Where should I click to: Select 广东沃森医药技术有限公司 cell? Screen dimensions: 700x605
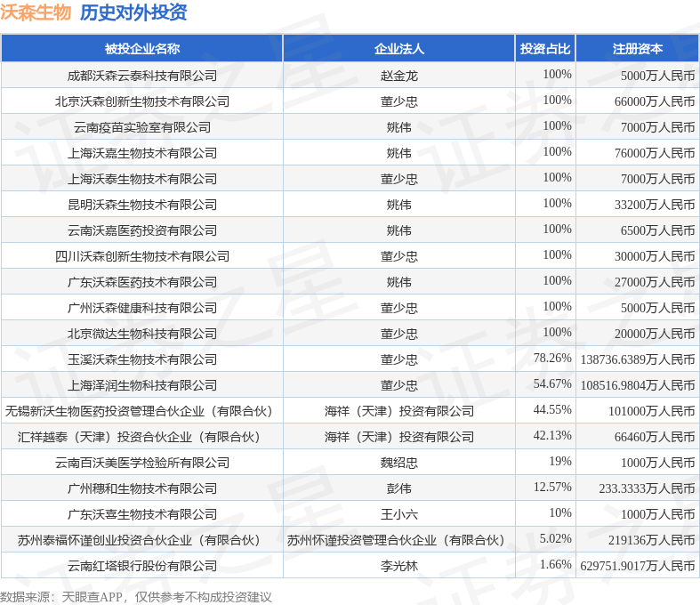pyautogui.click(x=142, y=282)
